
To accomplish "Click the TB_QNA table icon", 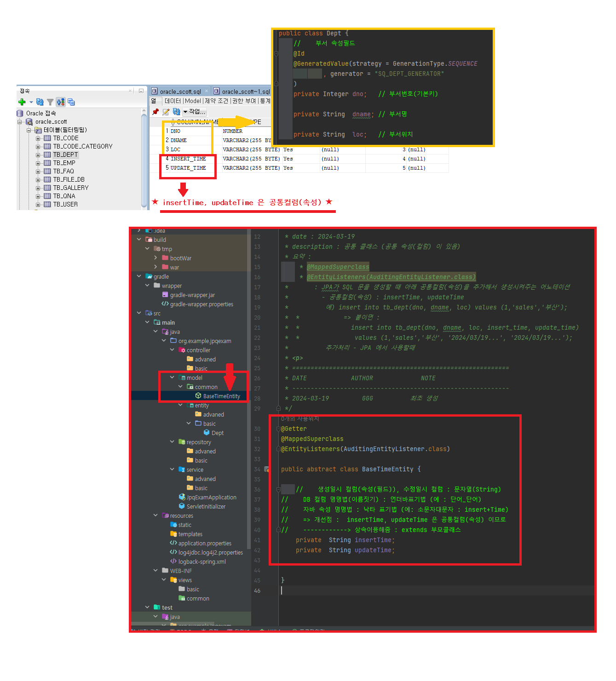I will pos(47,196).
